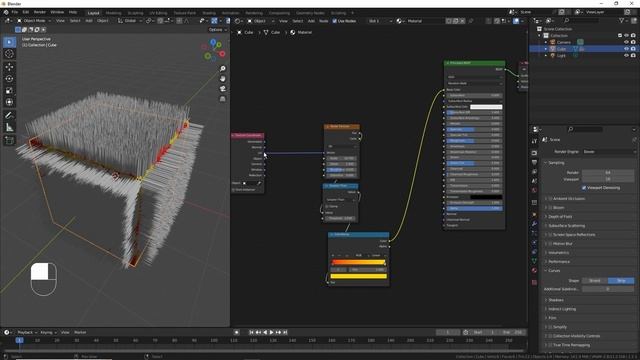Play animation forward
The image size is (640, 360).
coord(271,332)
